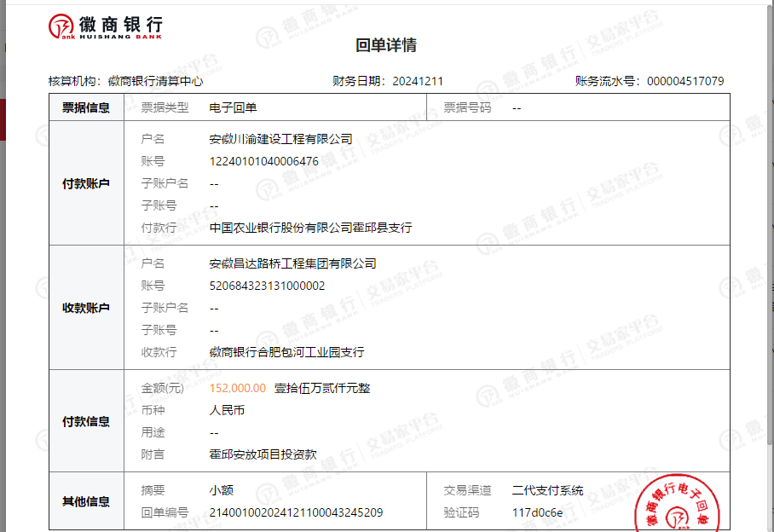Image resolution: width=774 pixels, height=532 pixels.
Task: Select the 财务流水号 number 000004517079
Action: (685, 82)
